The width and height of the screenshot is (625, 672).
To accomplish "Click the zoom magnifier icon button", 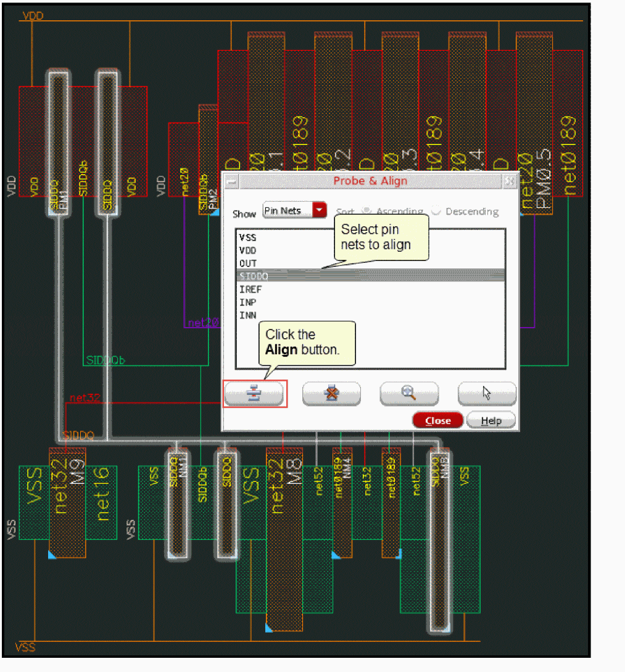I will 409,394.
